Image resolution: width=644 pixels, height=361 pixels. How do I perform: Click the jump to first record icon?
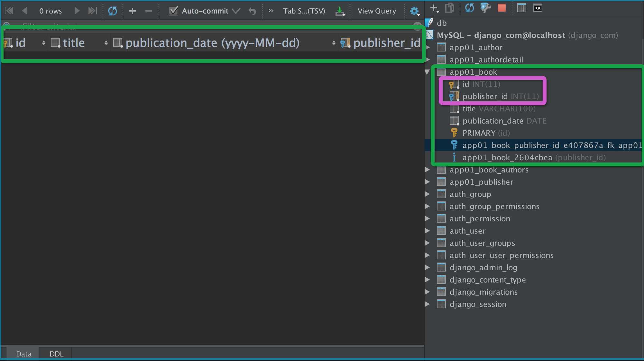(x=10, y=11)
